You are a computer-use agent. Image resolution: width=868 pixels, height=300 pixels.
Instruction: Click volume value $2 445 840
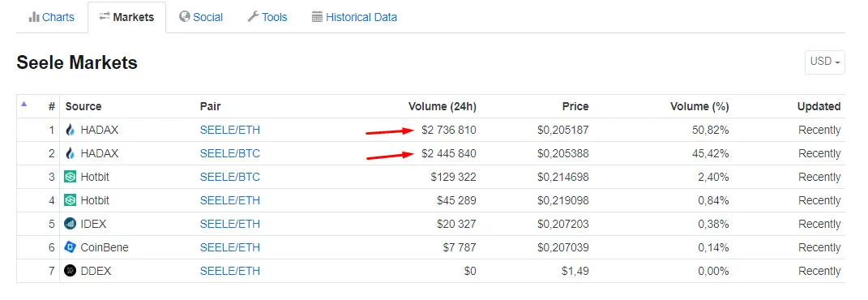click(448, 154)
